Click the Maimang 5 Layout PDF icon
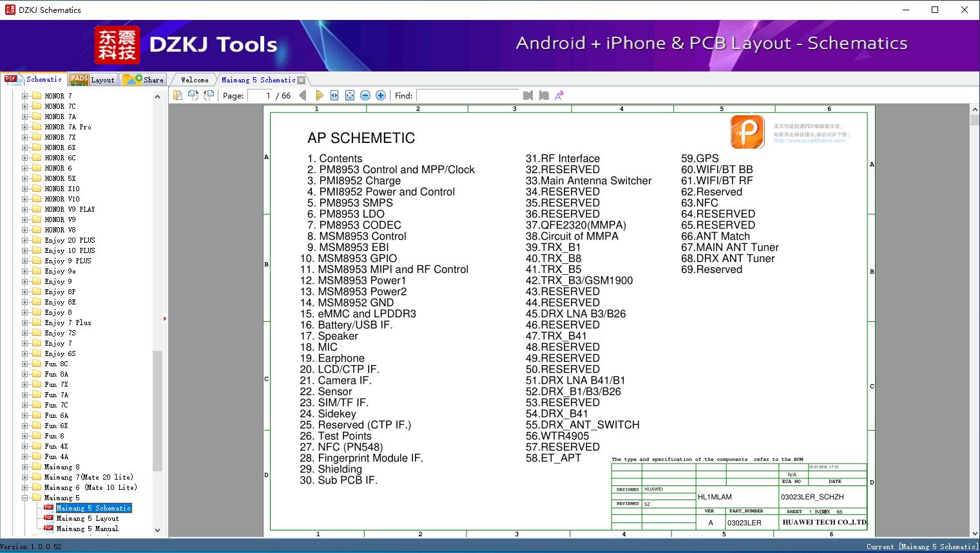This screenshot has height=553, width=980. tap(48, 518)
